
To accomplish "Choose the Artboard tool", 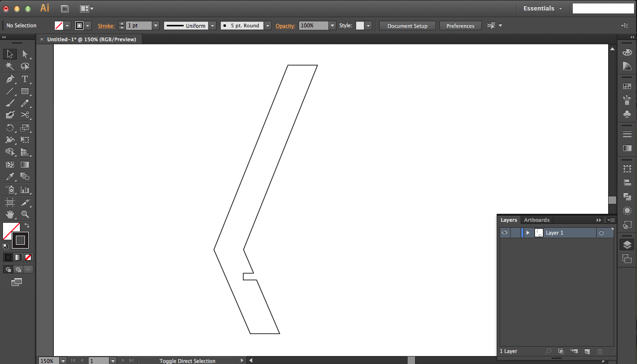I will click(10, 202).
